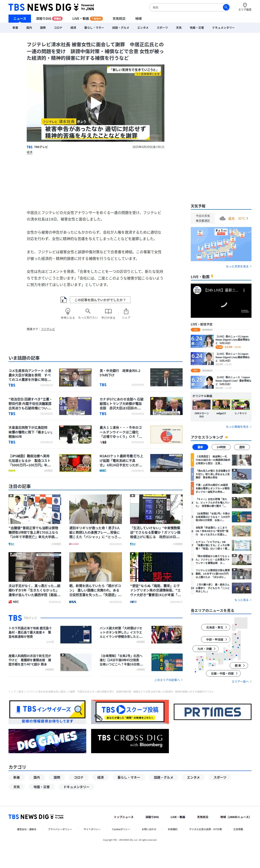Open the PR TIMES banner

212,712
